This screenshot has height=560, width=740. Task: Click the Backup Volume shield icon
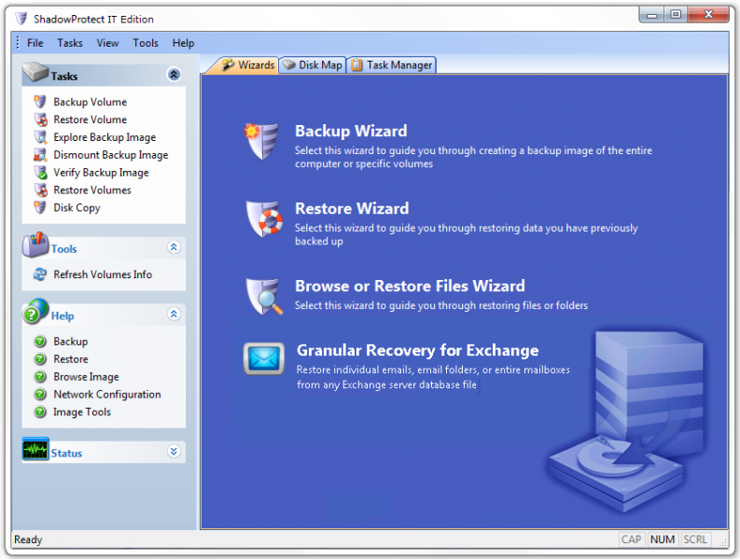[40, 102]
